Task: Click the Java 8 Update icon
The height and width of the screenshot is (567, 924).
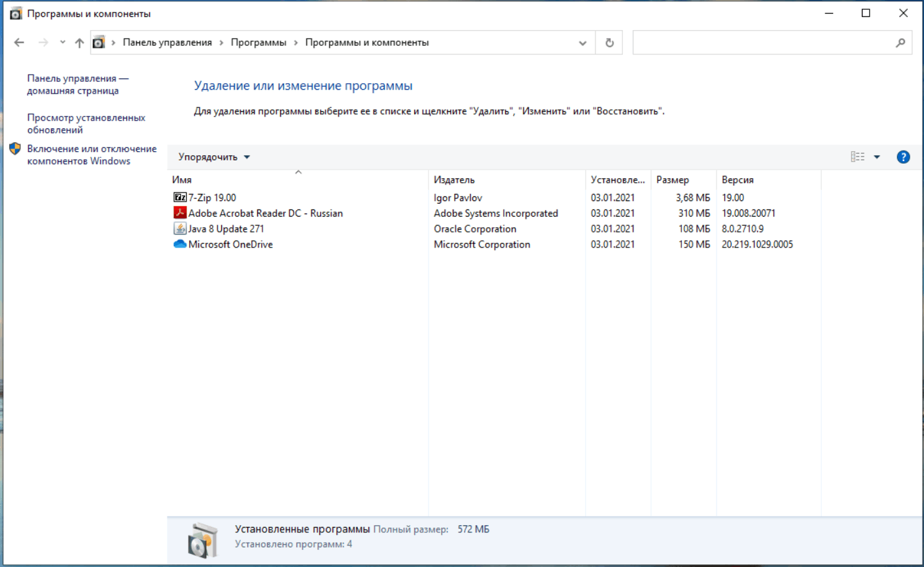Action: point(180,229)
